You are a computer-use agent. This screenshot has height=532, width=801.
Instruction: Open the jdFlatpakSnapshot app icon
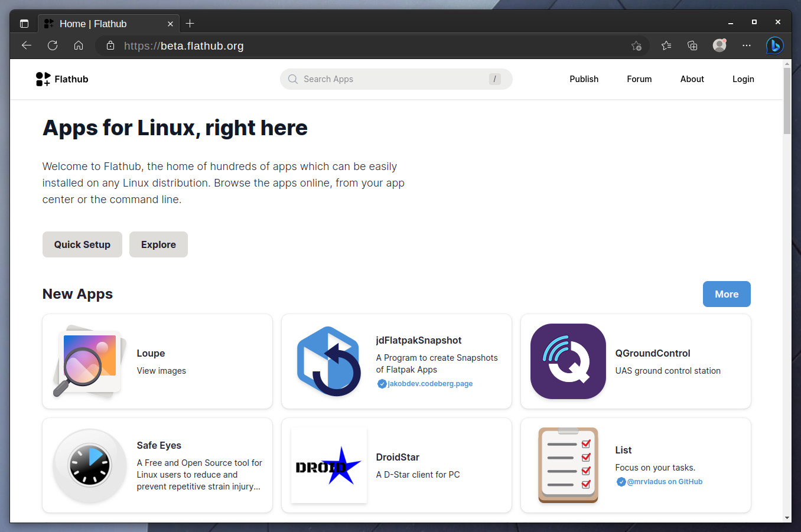tap(329, 361)
